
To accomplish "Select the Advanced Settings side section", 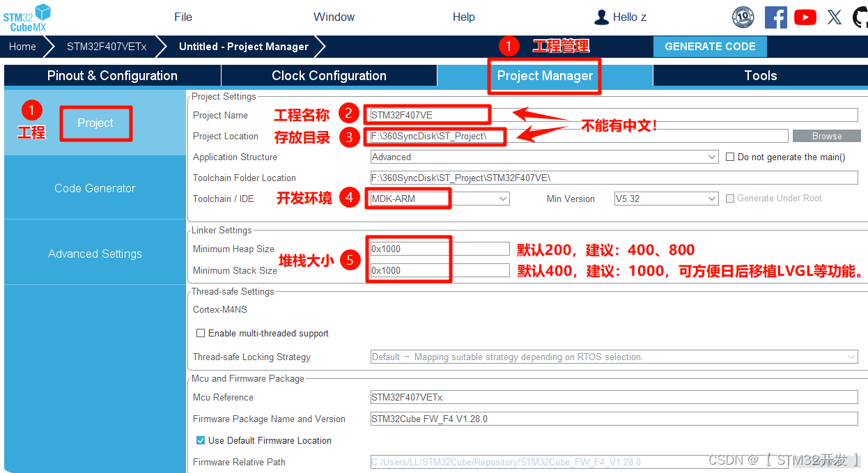I will pyautogui.click(x=95, y=254).
